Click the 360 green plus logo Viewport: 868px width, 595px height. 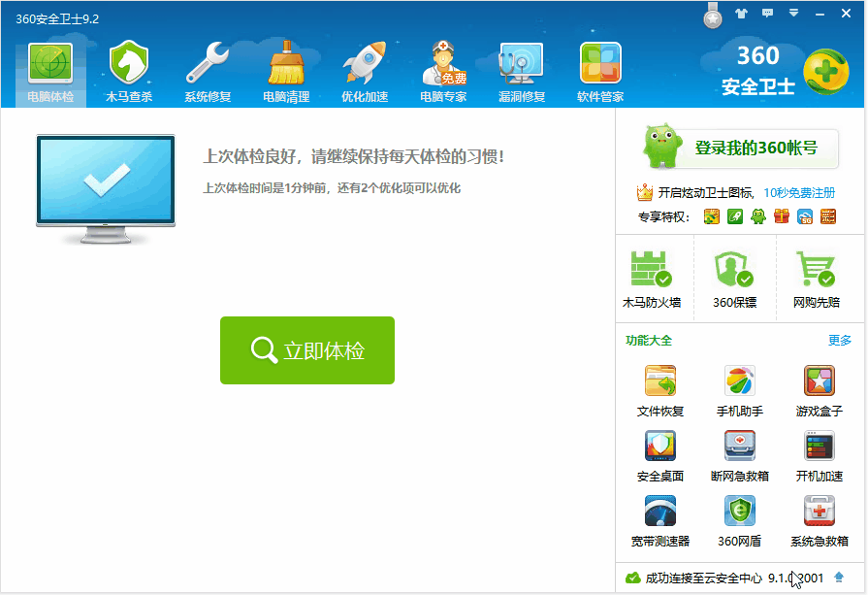[826, 72]
